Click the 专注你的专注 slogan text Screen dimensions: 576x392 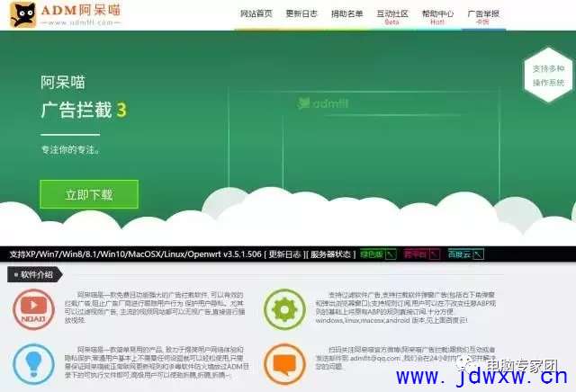70,150
